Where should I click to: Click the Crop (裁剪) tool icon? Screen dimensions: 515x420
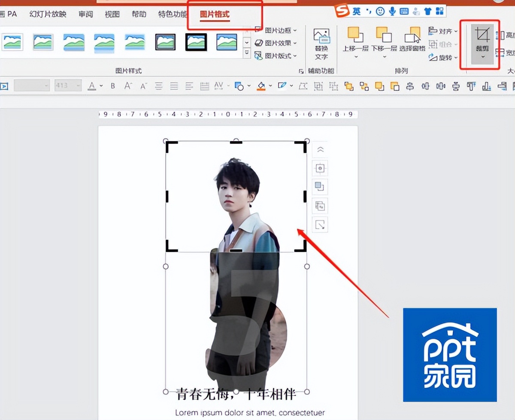(x=483, y=35)
